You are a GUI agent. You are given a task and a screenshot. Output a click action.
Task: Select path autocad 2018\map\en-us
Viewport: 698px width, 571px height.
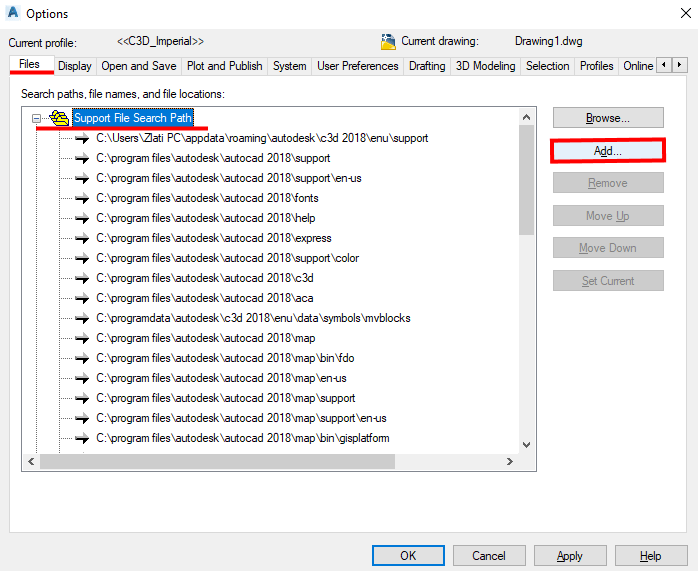coord(221,379)
